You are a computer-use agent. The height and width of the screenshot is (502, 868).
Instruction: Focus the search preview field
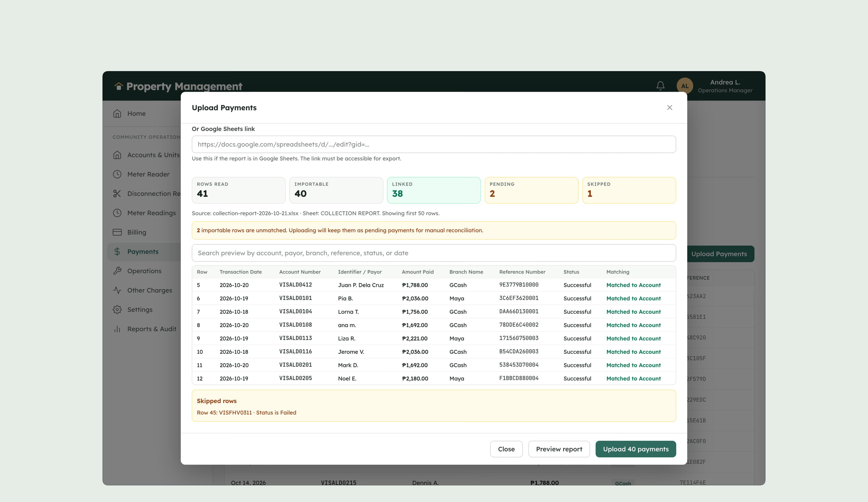434,253
